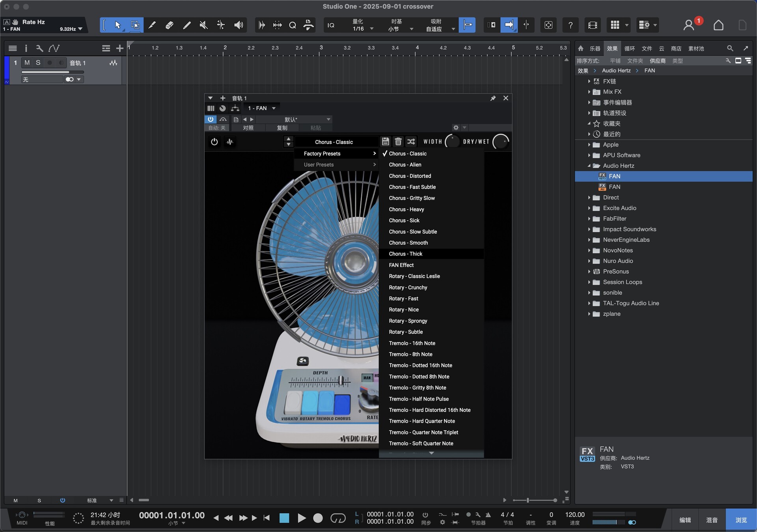The width and height of the screenshot is (757, 532).
Task: Switch to the 循环 browser tab
Action: tap(630, 49)
